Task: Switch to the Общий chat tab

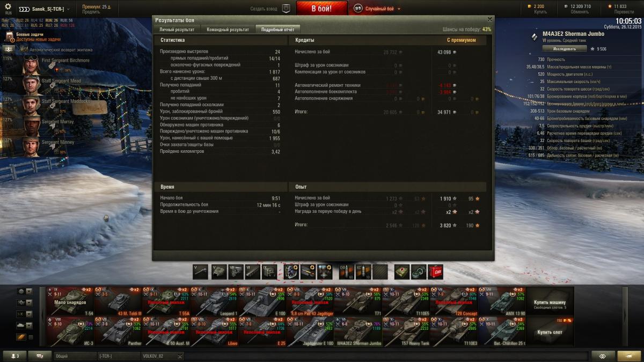Action: click(75, 356)
